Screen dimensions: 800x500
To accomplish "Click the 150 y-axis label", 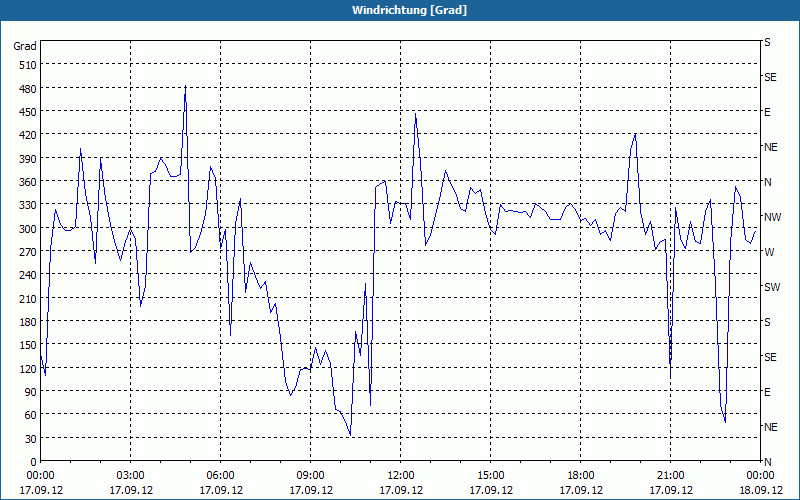I will coord(28,345).
